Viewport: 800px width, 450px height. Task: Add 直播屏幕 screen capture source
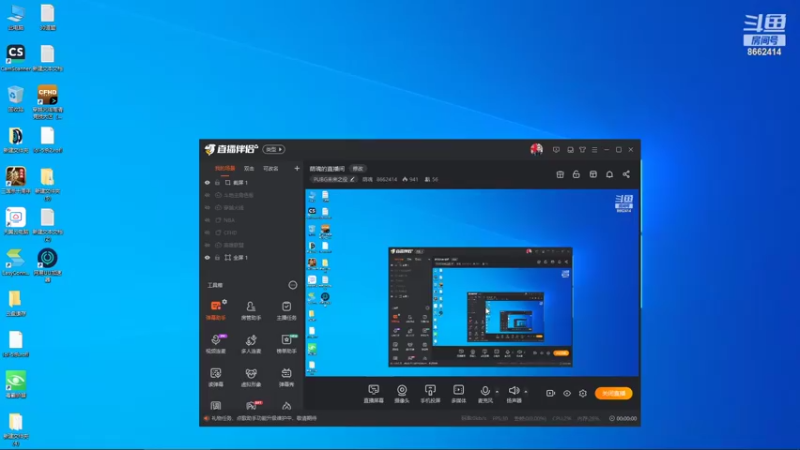[x=373, y=394]
